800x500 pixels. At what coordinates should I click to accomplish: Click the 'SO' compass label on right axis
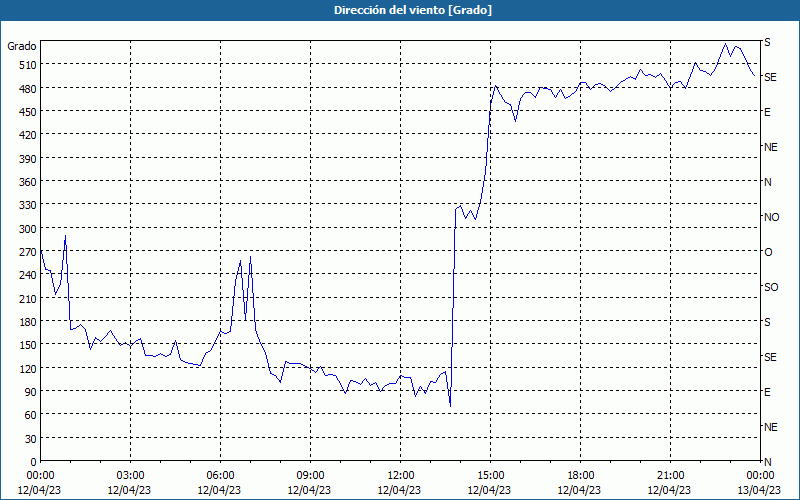(x=771, y=287)
